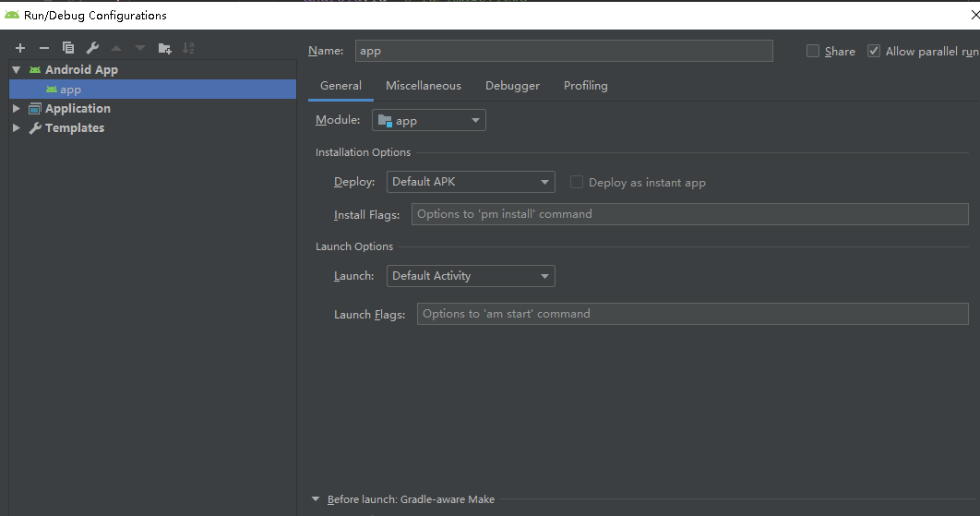Click the Android icon next to Android App
The image size is (980, 516).
(35, 70)
